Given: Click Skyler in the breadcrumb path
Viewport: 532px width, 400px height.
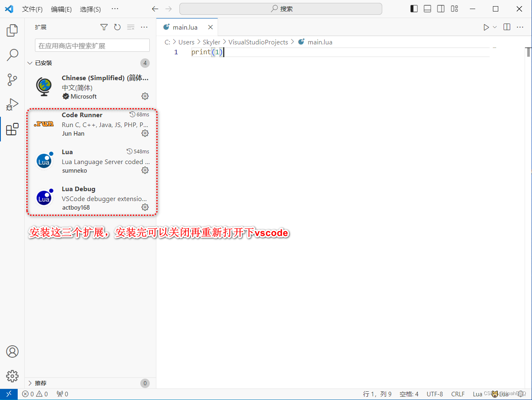Looking at the screenshot, I should [211, 42].
